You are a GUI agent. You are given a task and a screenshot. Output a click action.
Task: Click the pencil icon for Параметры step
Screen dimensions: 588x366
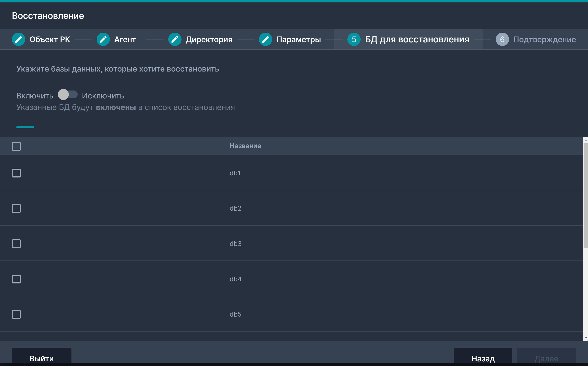pyautogui.click(x=266, y=40)
